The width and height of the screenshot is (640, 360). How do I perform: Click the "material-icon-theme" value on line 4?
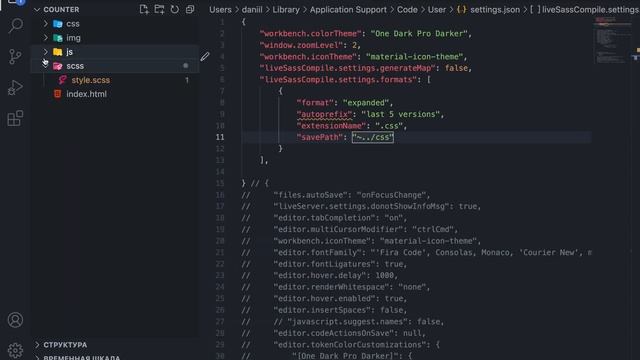[414, 56]
